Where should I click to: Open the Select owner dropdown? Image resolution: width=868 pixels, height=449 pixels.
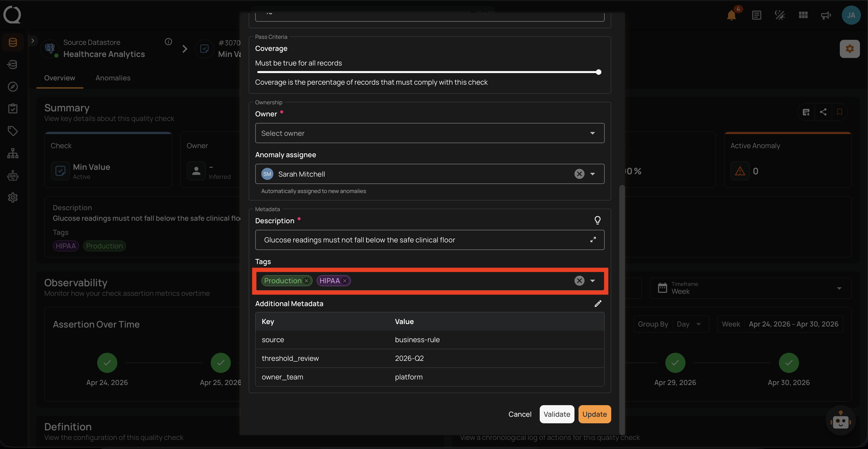pos(430,133)
